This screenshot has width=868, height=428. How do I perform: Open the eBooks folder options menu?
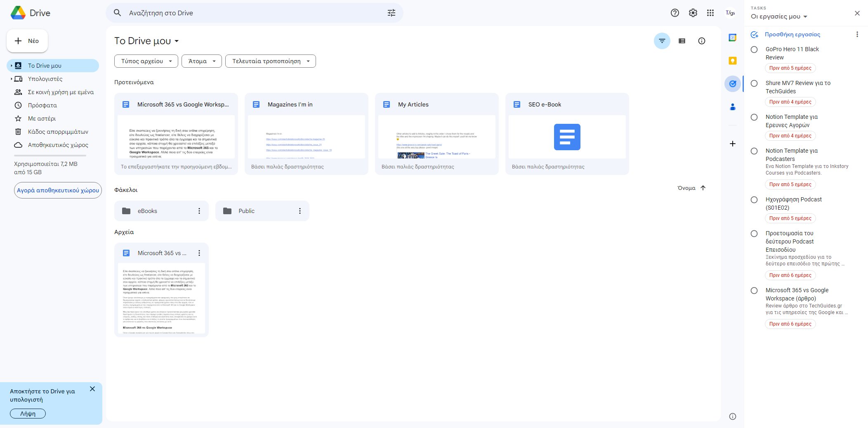(x=199, y=210)
